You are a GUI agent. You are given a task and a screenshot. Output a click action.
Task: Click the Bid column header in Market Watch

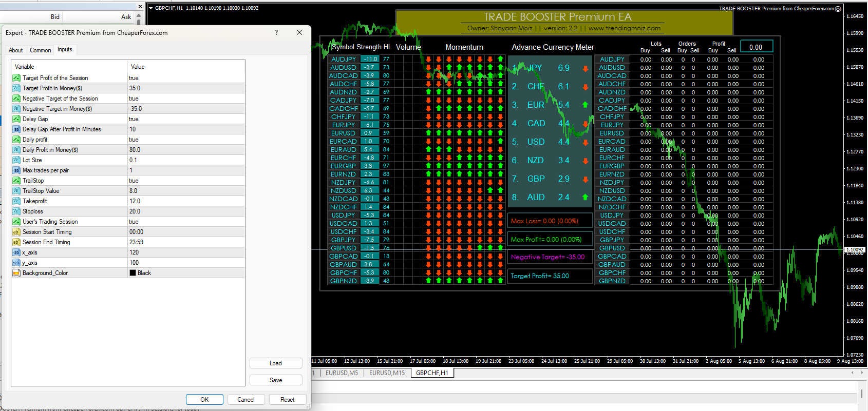[x=55, y=17]
